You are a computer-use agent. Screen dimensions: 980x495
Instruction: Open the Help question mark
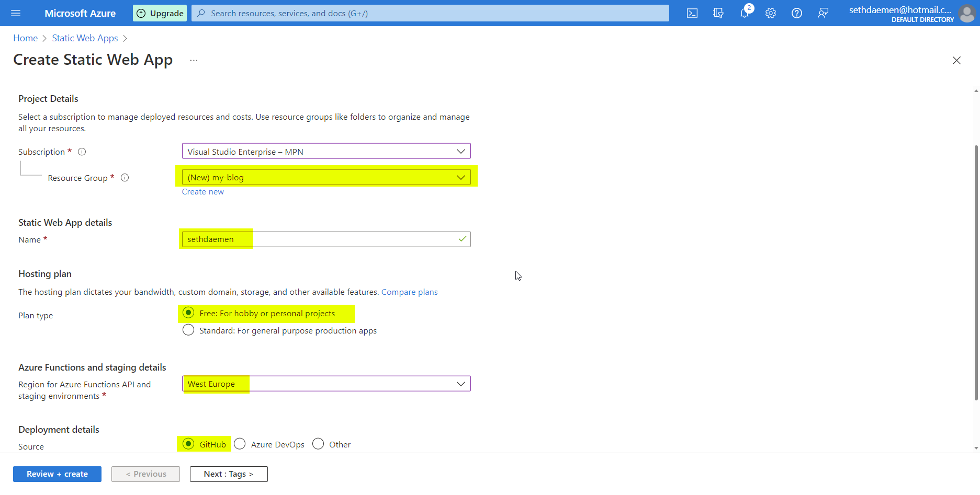pyautogui.click(x=797, y=13)
